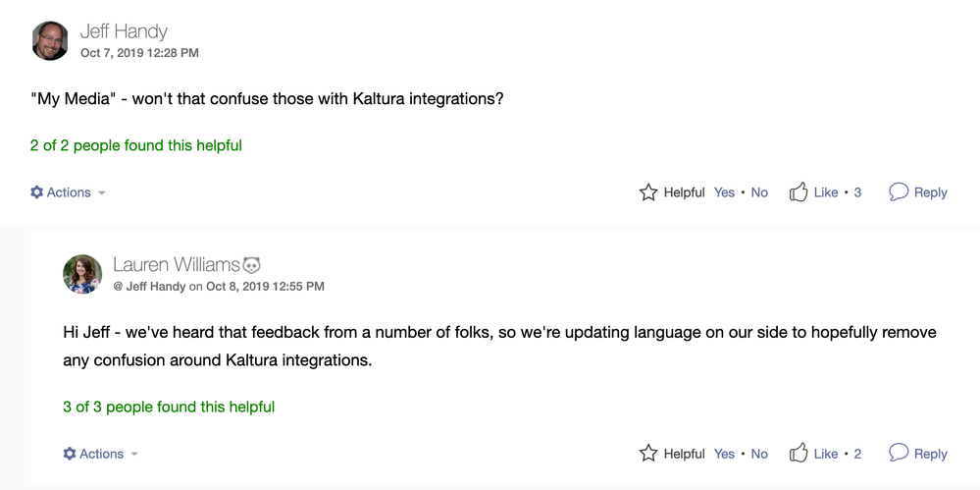Image resolution: width=980 pixels, height=490 pixels.
Task: Click speech bubble Reply icon on Lauren's reply
Action: pos(899,453)
